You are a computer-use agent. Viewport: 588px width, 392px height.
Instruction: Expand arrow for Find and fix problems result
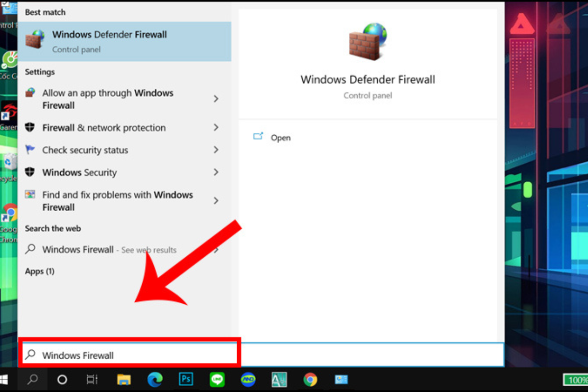coord(216,201)
